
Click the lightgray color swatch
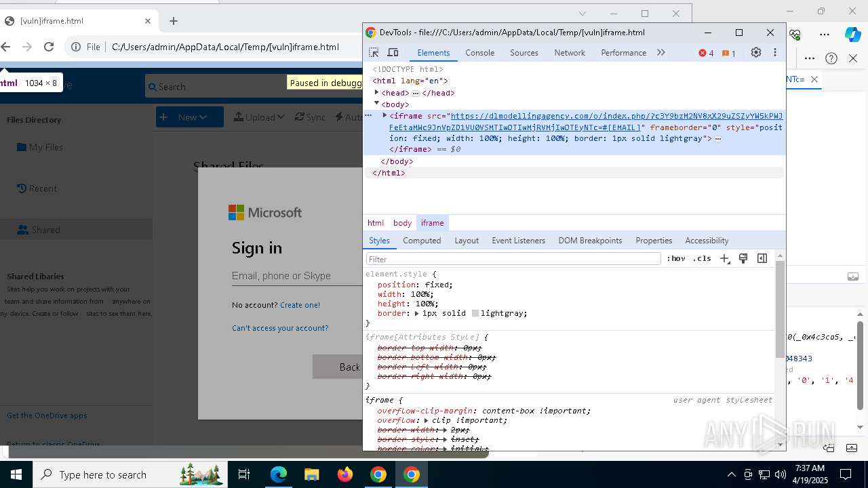(x=475, y=313)
